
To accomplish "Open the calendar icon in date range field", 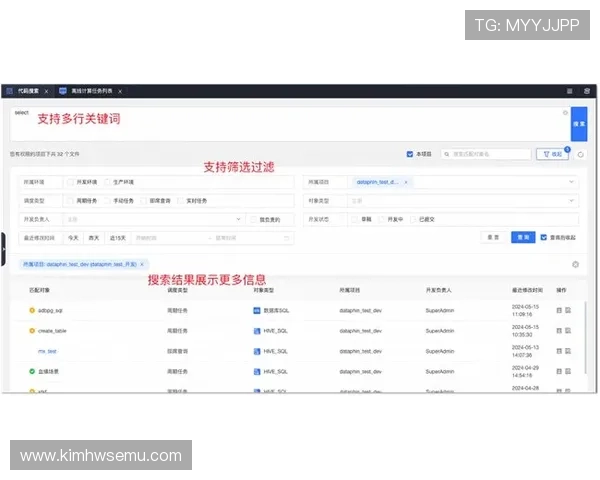I will [x=286, y=238].
